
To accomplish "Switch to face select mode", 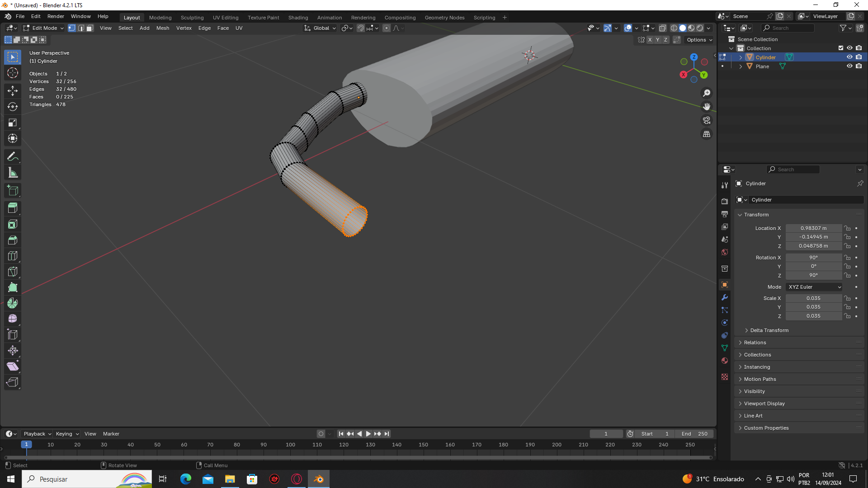I will pos(90,28).
